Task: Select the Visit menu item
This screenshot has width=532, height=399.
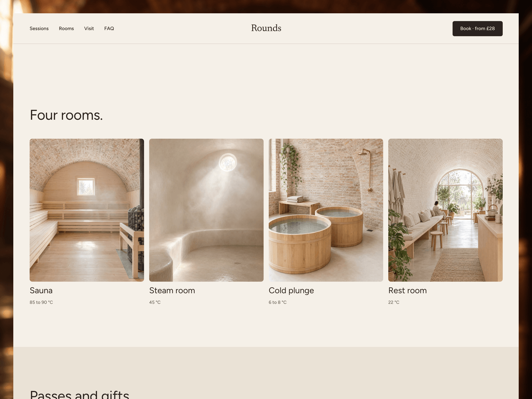Action: (x=89, y=29)
